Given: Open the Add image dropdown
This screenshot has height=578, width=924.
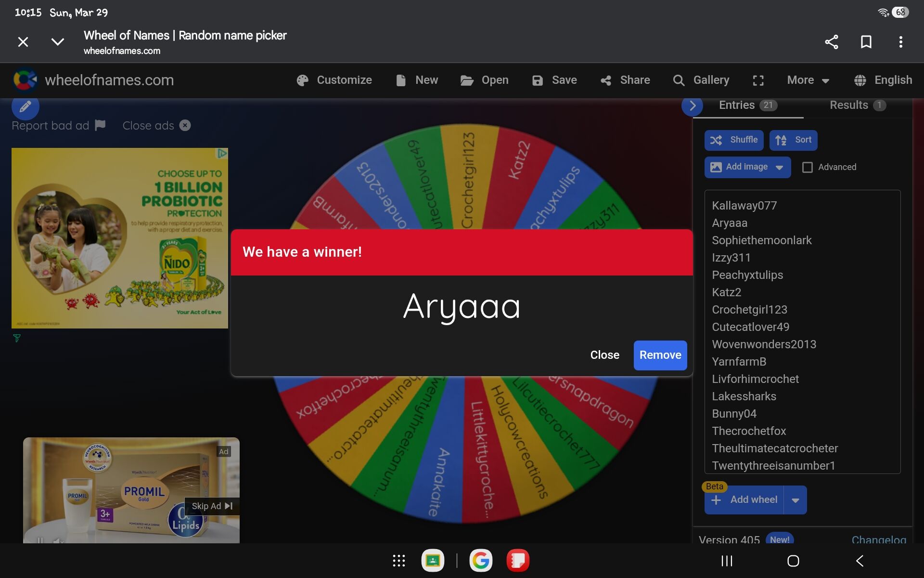Looking at the screenshot, I should 779,167.
